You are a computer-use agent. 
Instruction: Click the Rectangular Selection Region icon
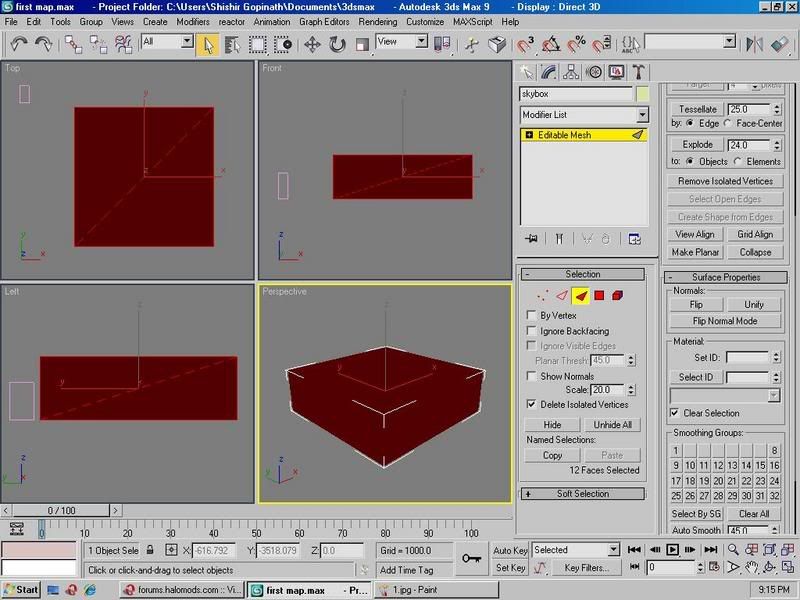pyautogui.click(x=258, y=45)
